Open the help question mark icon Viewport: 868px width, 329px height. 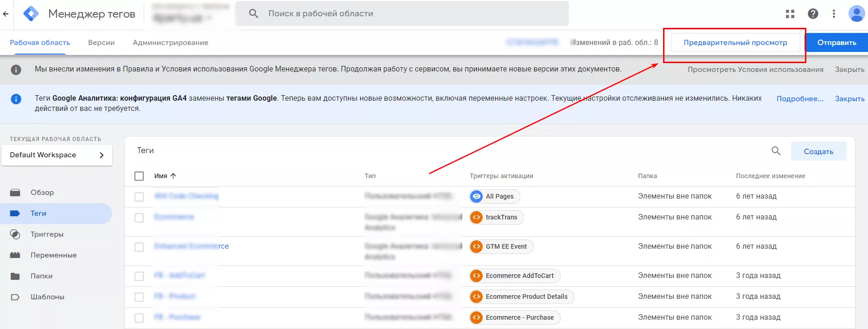(x=813, y=14)
